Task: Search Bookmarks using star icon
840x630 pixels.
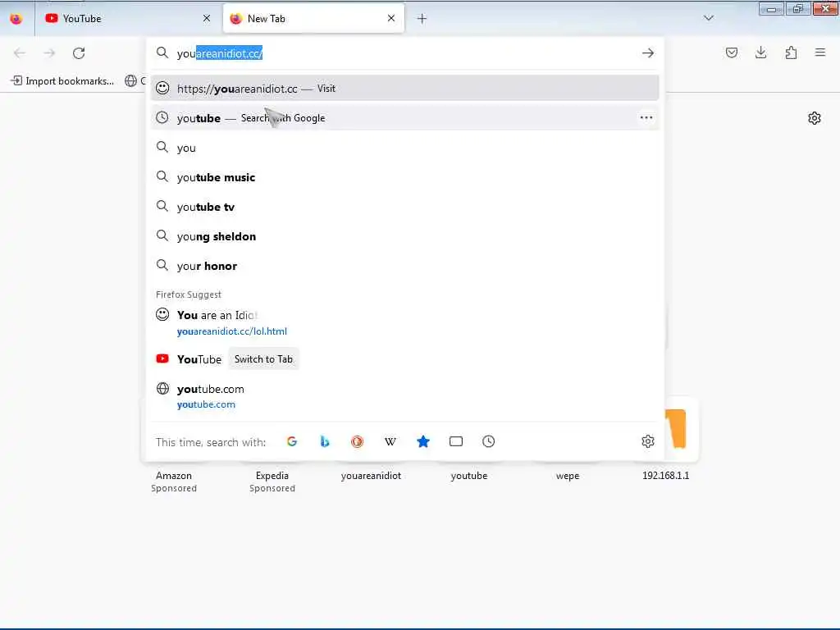Action: point(423,441)
